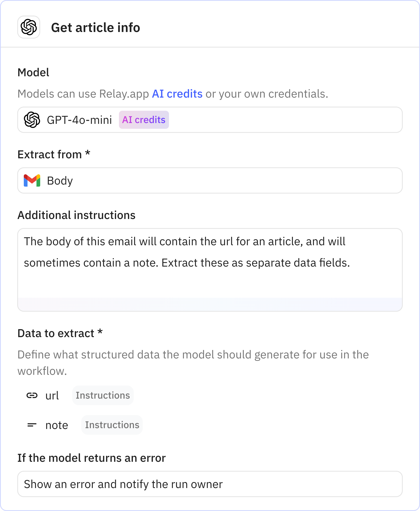Rename the Get article info step
420x511 pixels.
96,27
